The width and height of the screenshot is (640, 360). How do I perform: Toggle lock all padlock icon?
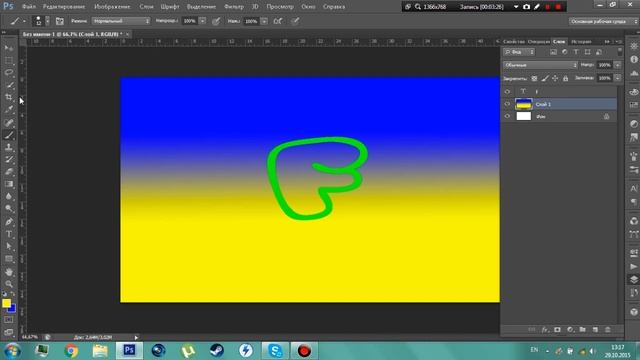pyautogui.click(x=566, y=78)
